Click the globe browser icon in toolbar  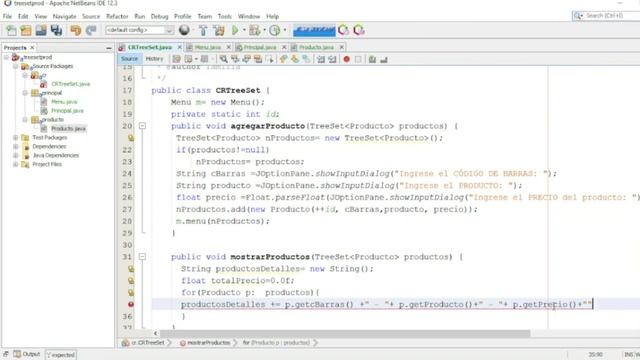click(x=184, y=30)
